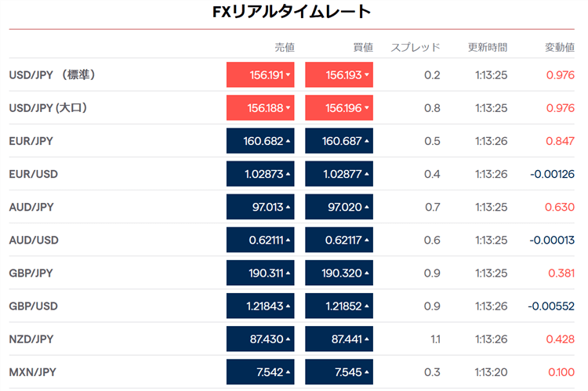This screenshot has height=391, width=588.
Task: Select USD/JPY (大口) sell rate 156.188
Action: (x=260, y=108)
